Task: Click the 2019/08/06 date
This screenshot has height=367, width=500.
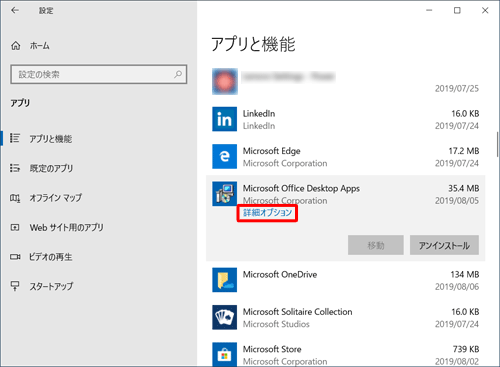Action: (457, 287)
